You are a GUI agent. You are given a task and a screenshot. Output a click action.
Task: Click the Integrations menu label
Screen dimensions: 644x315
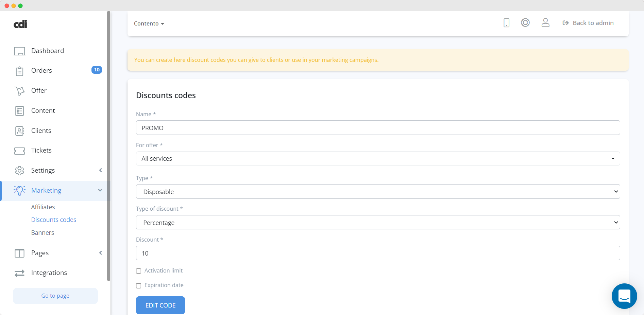pyautogui.click(x=49, y=273)
